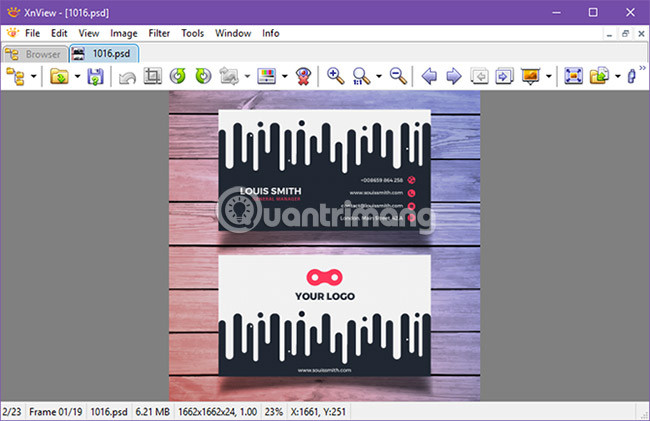This screenshot has height=421, width=650.
Task: Click the previous page frame icon
Action: click(480, 76)
